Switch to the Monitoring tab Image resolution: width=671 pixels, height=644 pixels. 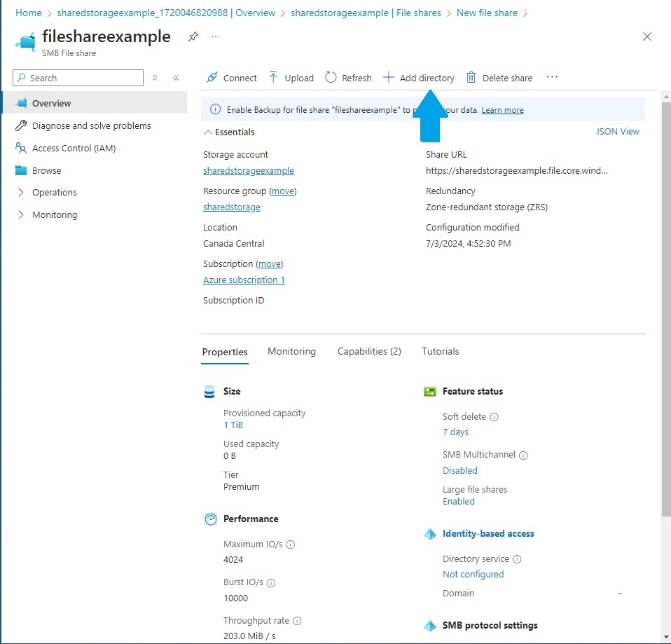(291, 352)
